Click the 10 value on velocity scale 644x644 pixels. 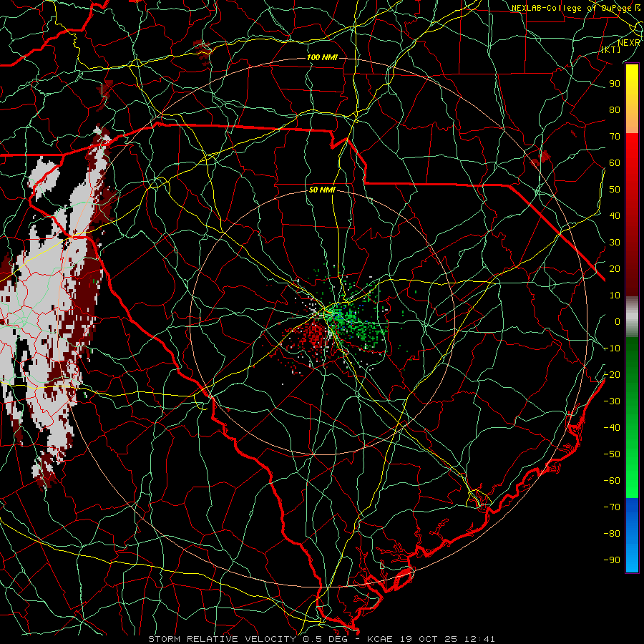click(615, 296)
